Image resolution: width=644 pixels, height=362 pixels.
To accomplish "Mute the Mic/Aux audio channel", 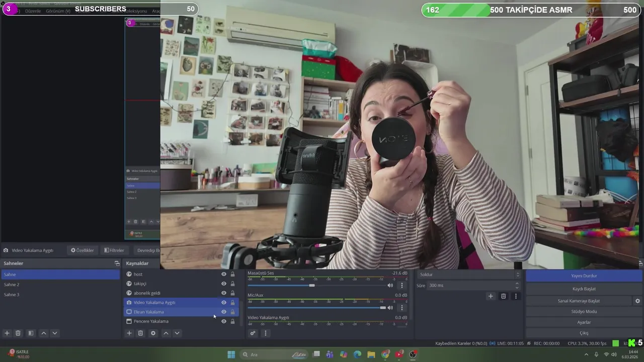I will point(390,308).
